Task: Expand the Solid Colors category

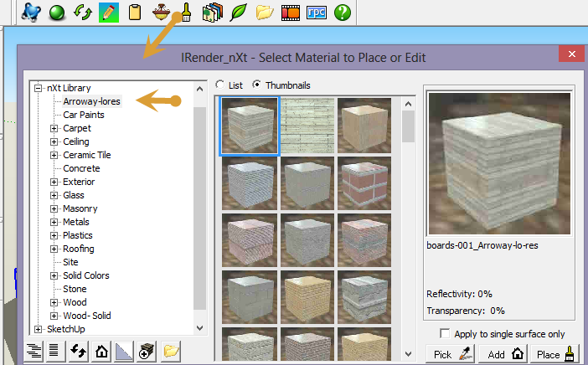Action: tap(54, 275)
